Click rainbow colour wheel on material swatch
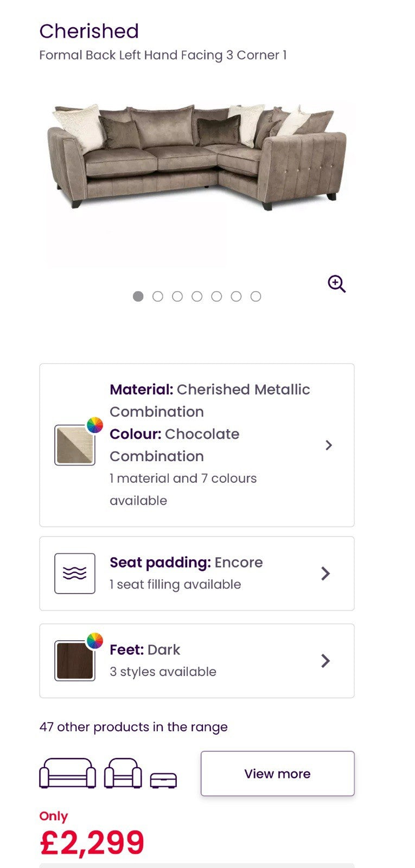 pos(95,425)
